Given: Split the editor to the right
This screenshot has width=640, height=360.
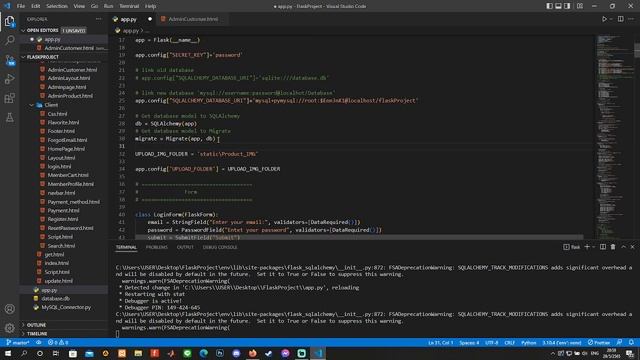Looking at the screenshot, I should point(620,19).
